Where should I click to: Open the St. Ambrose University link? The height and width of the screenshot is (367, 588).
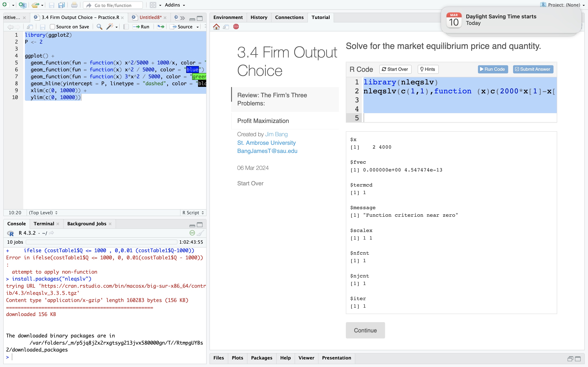click(x=266, y=143)
